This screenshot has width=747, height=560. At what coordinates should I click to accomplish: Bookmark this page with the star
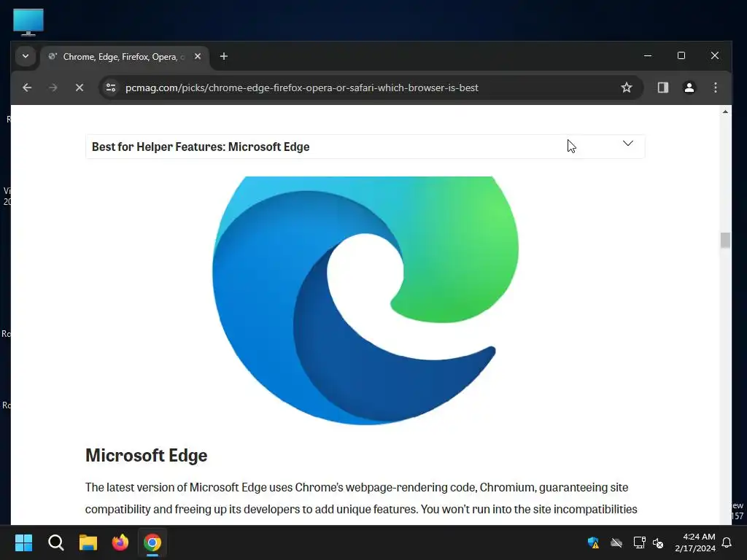pos(626,87)
